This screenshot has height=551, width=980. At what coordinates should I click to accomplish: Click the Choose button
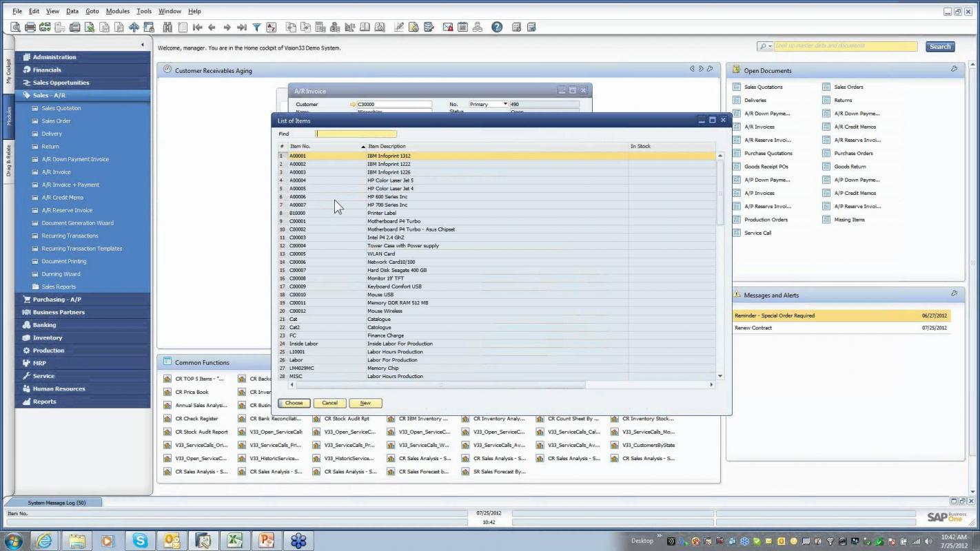pyautogui.click(x=294, y=403)
